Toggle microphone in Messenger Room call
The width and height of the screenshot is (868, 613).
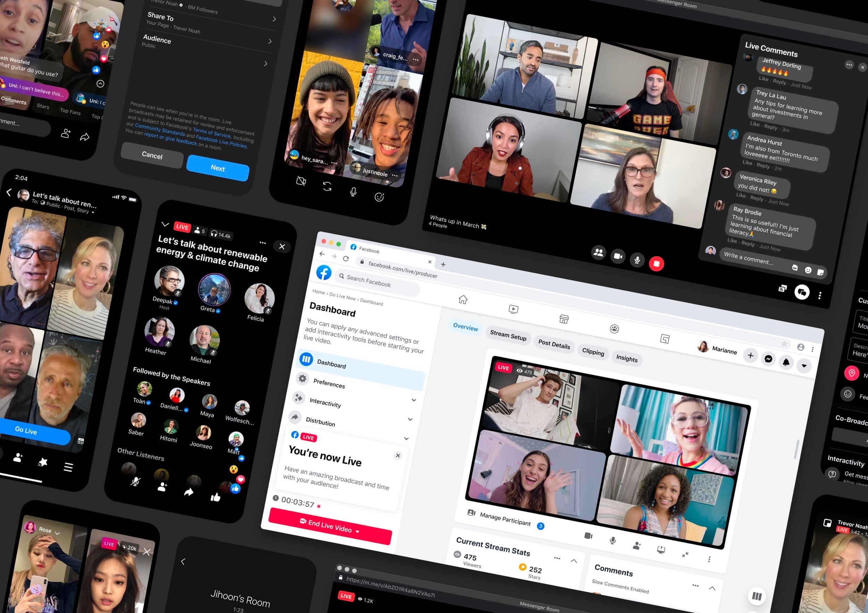(x=637, y=260)
